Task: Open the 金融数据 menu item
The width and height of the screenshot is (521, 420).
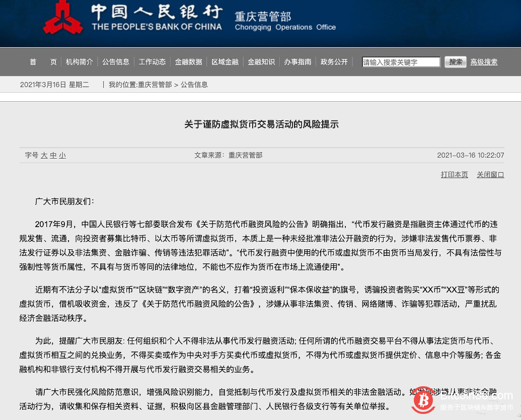Action: pyautogui.click(x=188, y=61)
